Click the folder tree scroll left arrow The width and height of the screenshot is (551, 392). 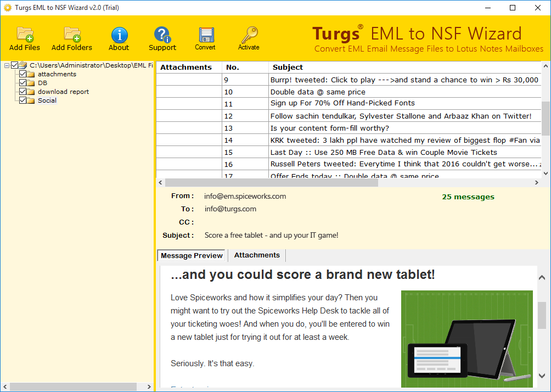(x=5, y=387)
